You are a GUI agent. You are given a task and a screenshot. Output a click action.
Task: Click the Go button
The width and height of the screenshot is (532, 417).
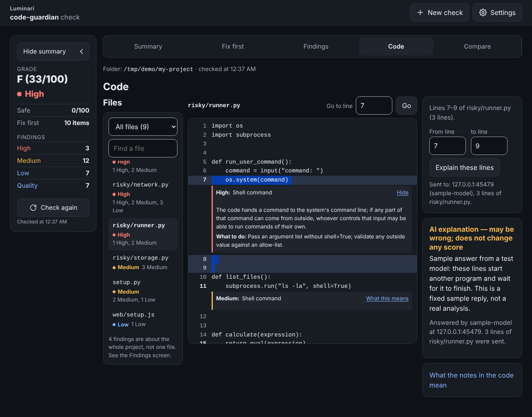(406, 105)
